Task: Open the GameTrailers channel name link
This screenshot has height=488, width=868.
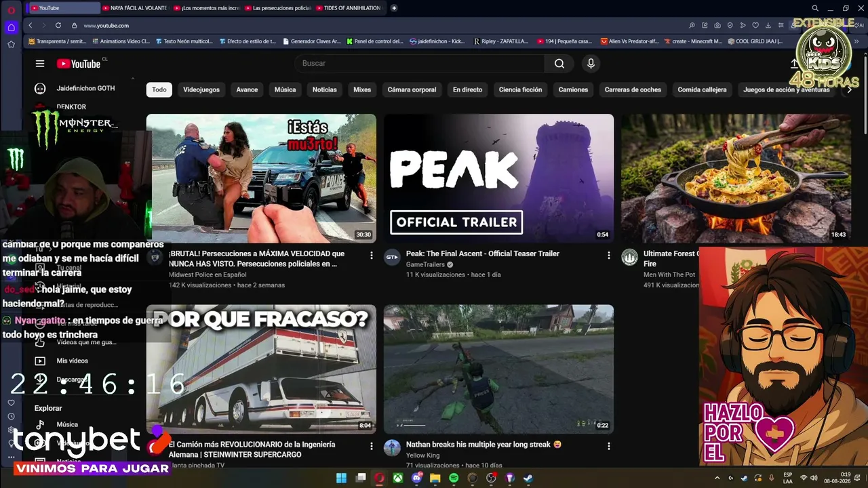Action: 425,265
